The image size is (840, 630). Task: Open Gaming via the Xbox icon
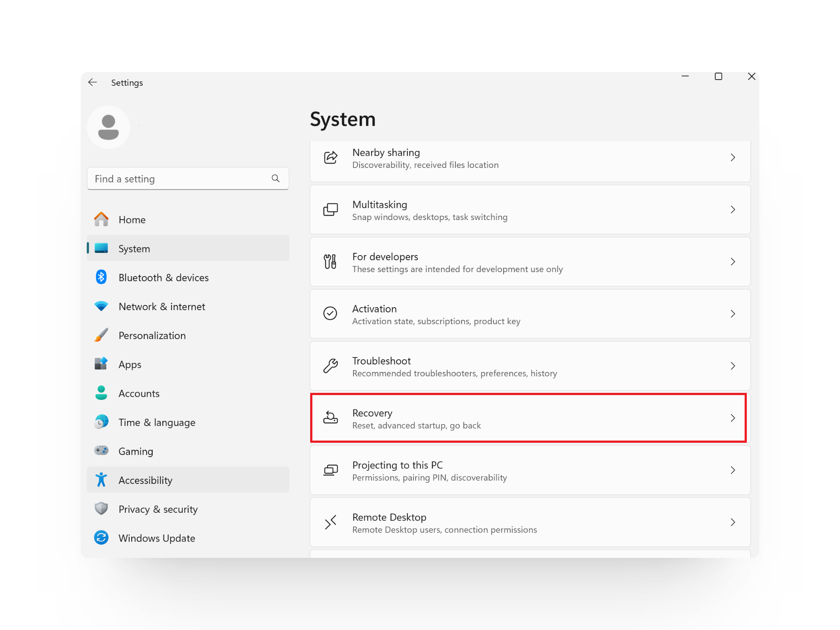101,450
